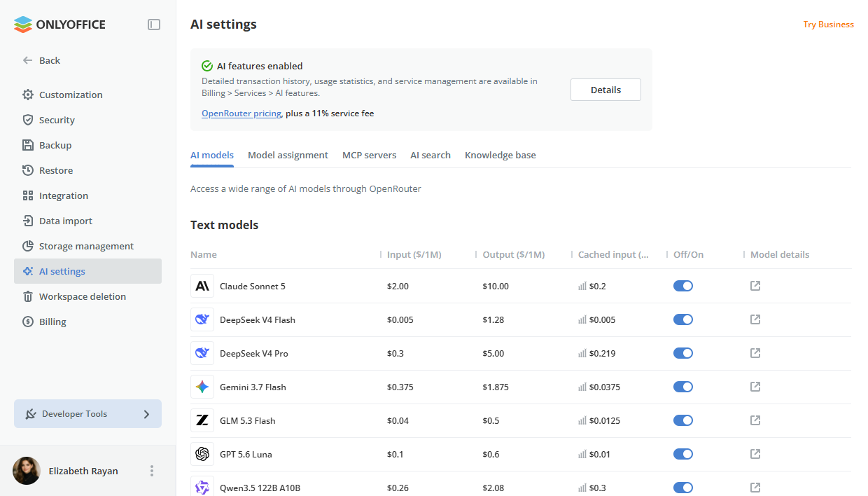Click the AI settings sparkle icon
Screen dimensions: 868x496
[28, 271]
